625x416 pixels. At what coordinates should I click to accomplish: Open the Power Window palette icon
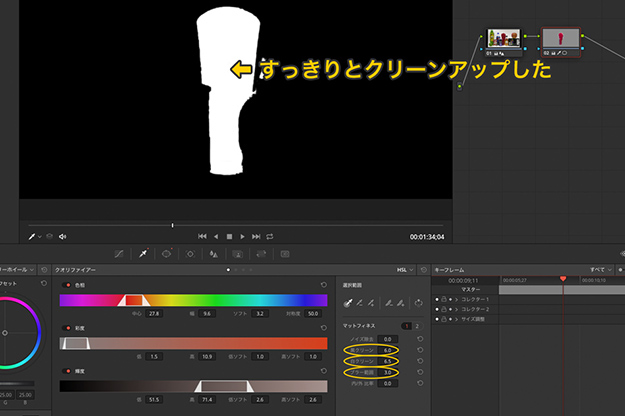166,254
